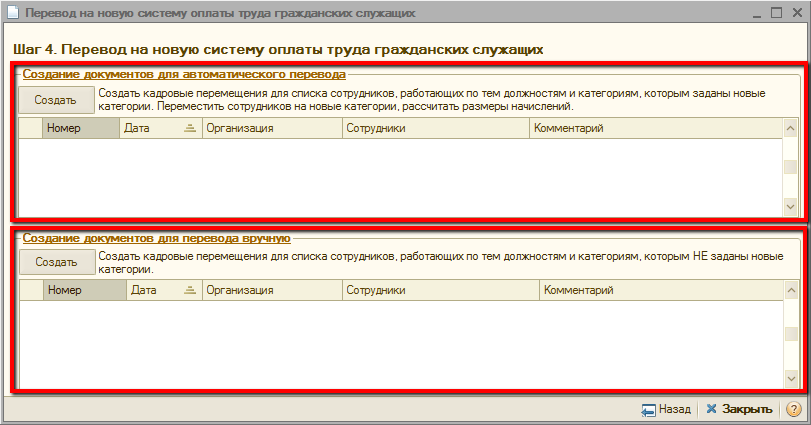
Task: Click Сотрудники header in upper table
Action: [434, 128]
